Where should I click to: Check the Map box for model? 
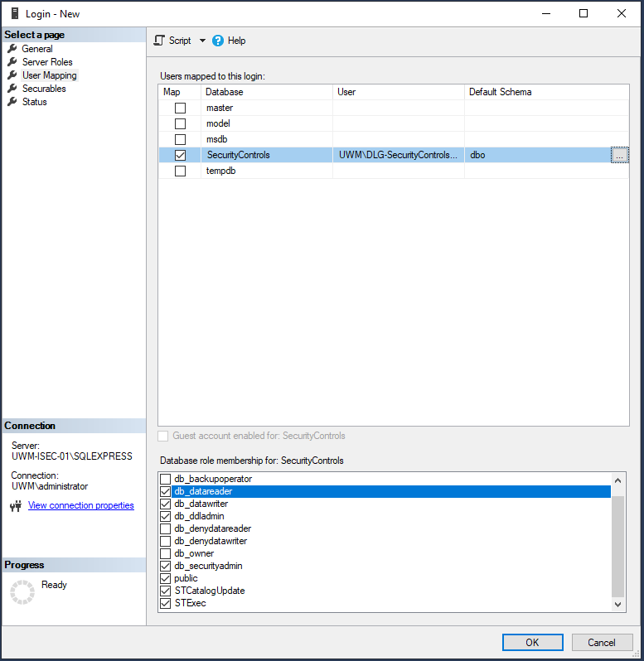click(180, 123)
